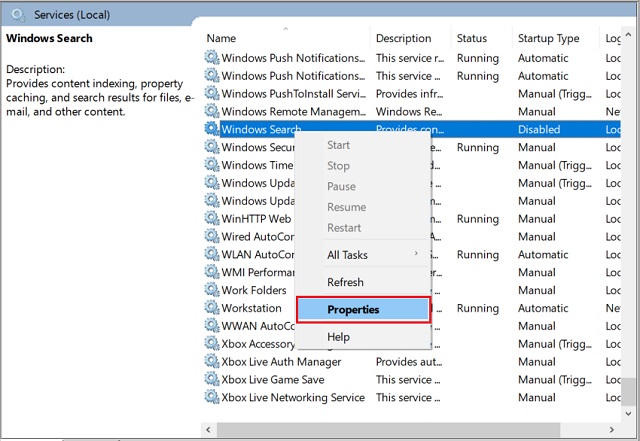Click the vertical scrollbar up arrow

point(628,35)
